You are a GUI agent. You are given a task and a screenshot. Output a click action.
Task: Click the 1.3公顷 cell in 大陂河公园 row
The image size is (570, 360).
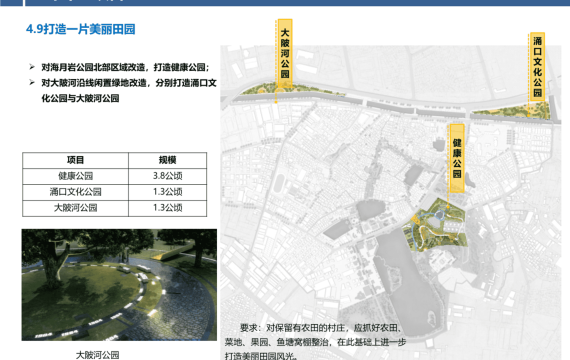coord(168,208)
